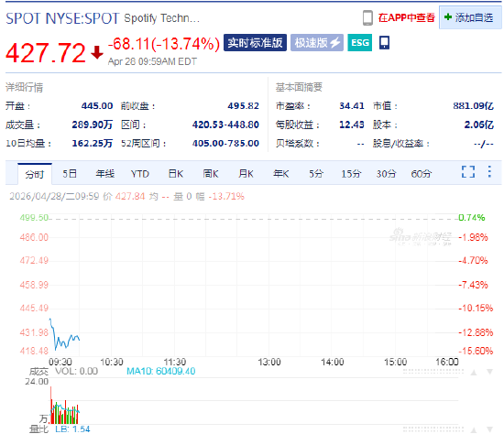Click the Spotify Techn... company name
Viewport: 504px width, 434px height.
[x=161, y=18]
